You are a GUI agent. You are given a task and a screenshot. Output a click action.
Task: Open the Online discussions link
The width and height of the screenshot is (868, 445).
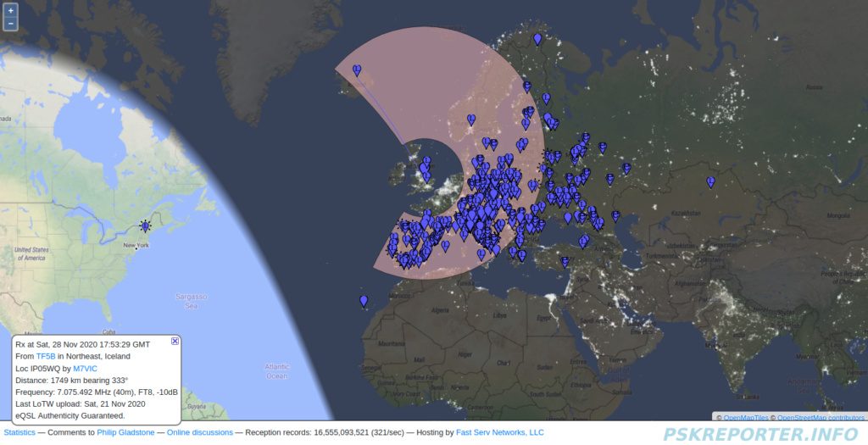click(x=200, y=432)
